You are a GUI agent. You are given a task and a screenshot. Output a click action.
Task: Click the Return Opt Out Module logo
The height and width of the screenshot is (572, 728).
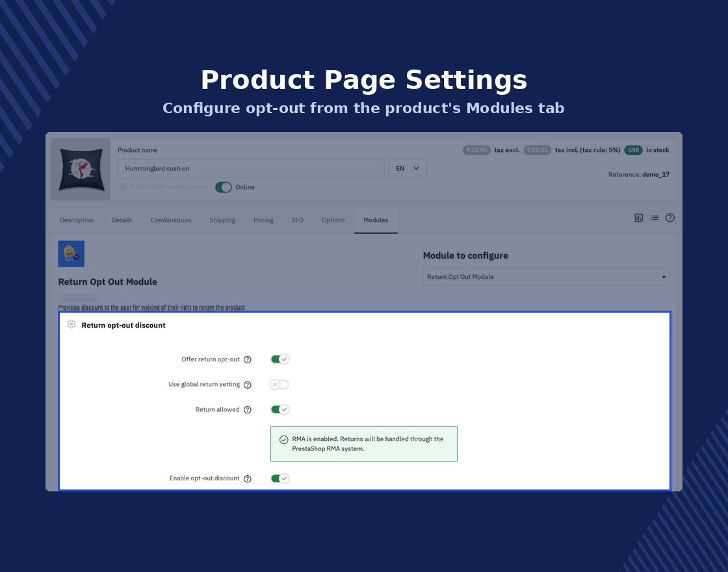tap(71, 253)
